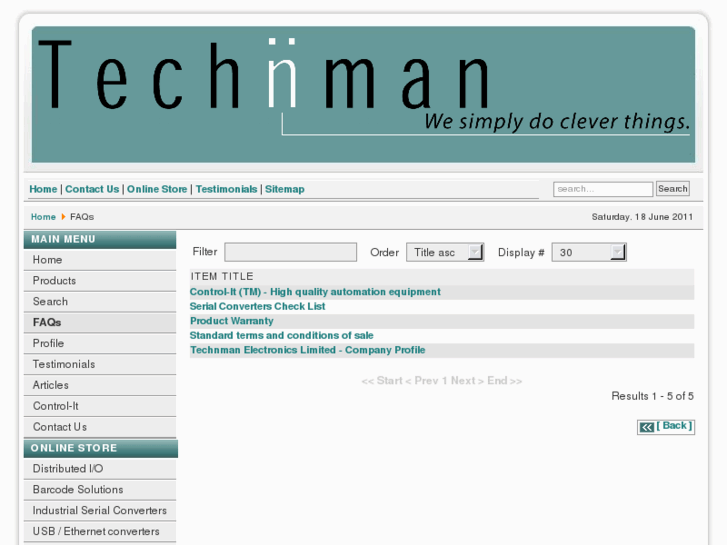
Task: Click the MAIN MENU section header
Action: 100,239
